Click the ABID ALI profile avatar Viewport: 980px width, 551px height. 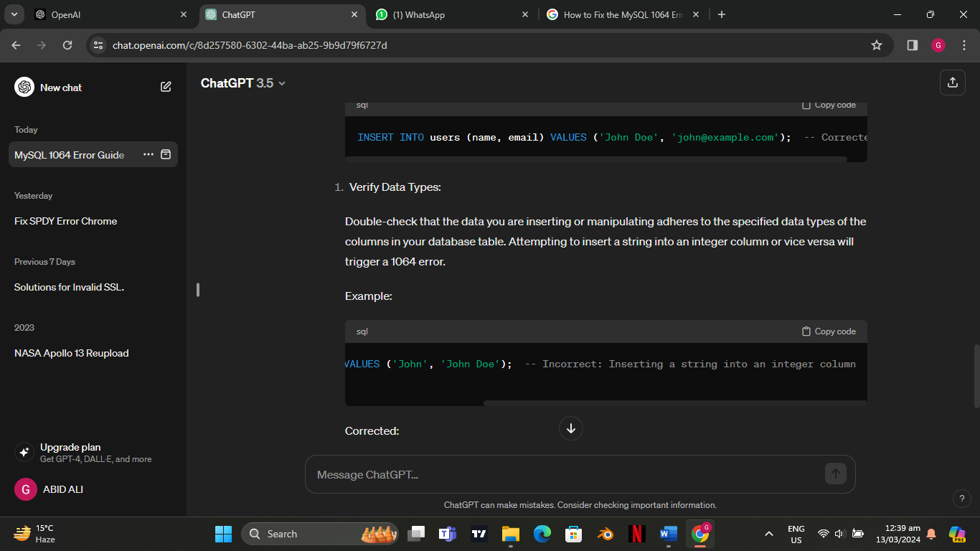tap(25, 489)
